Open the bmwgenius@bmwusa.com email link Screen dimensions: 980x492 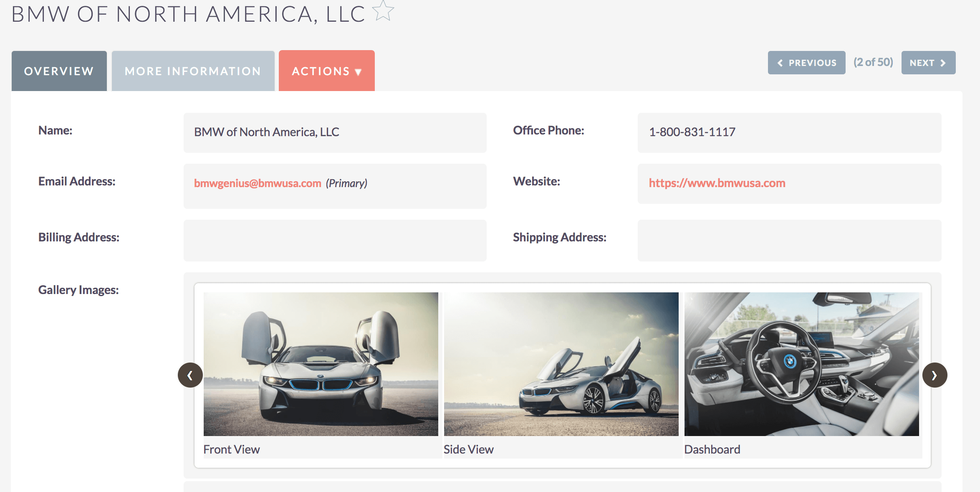pyautogui.click(x=258, y=183)
